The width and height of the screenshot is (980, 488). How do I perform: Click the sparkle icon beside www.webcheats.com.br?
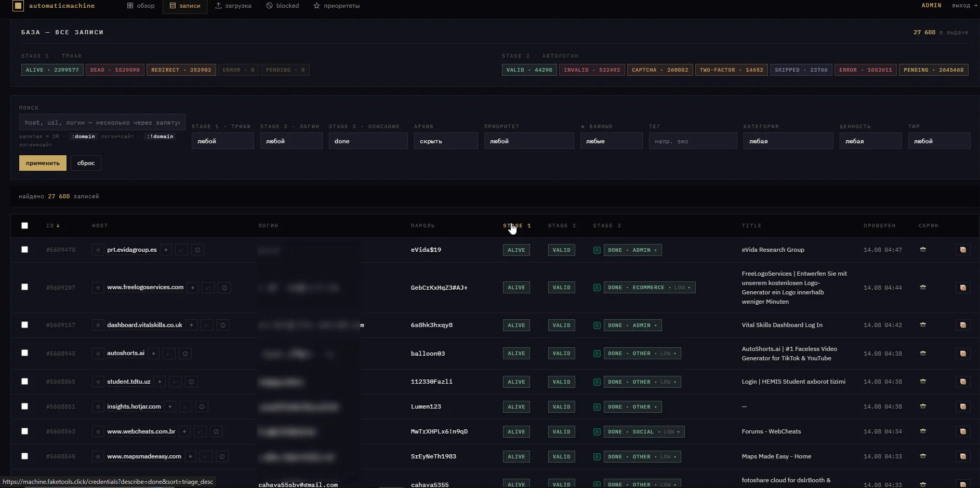coord(184,432)
